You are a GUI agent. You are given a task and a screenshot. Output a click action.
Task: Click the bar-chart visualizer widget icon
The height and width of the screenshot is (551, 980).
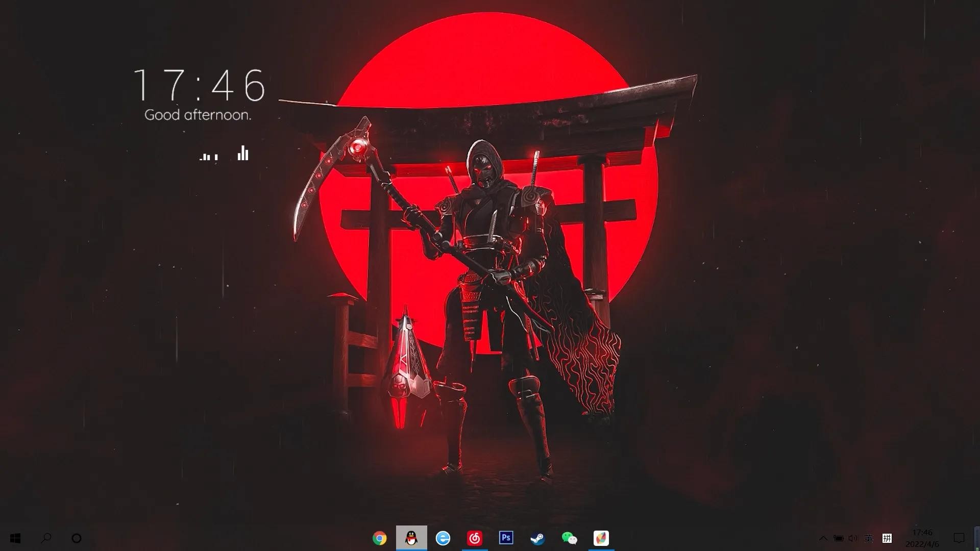tap(243, 153)
